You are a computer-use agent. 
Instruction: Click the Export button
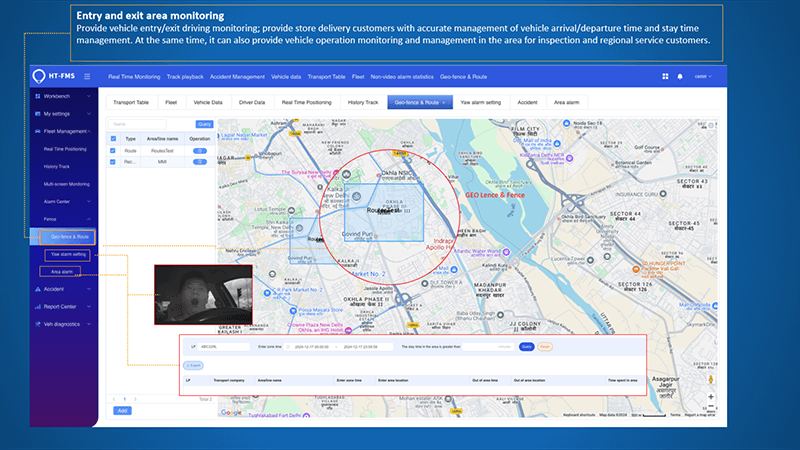(x=193, y=365)
